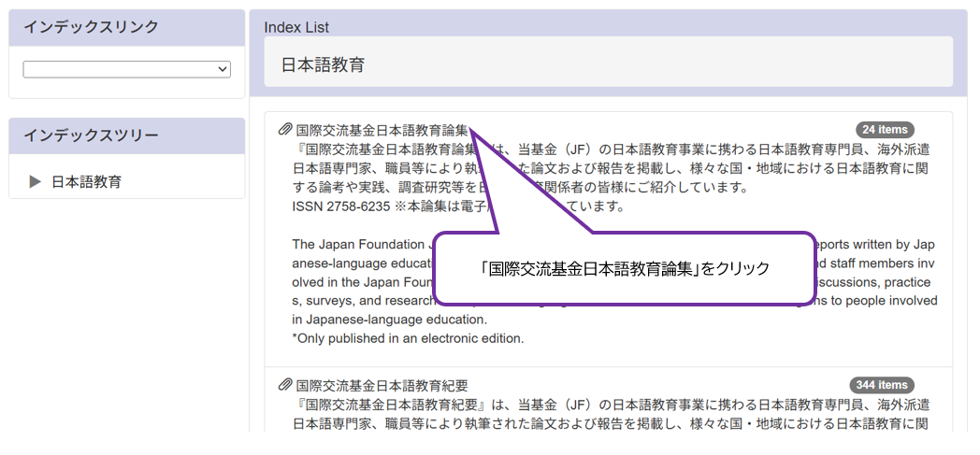Click the ISSN 2758-6235 text line
This screenshot has width=980, height=455.
pos(458,206)
